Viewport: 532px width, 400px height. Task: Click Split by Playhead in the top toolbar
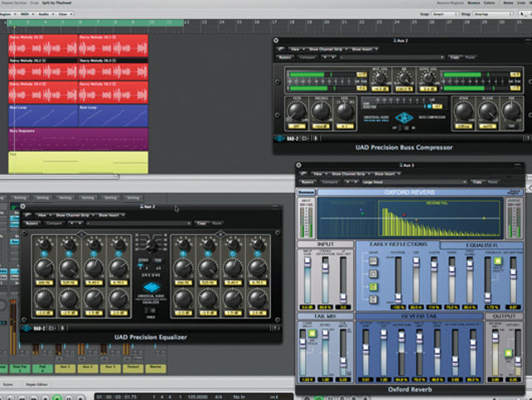click(x=57, y=2)
